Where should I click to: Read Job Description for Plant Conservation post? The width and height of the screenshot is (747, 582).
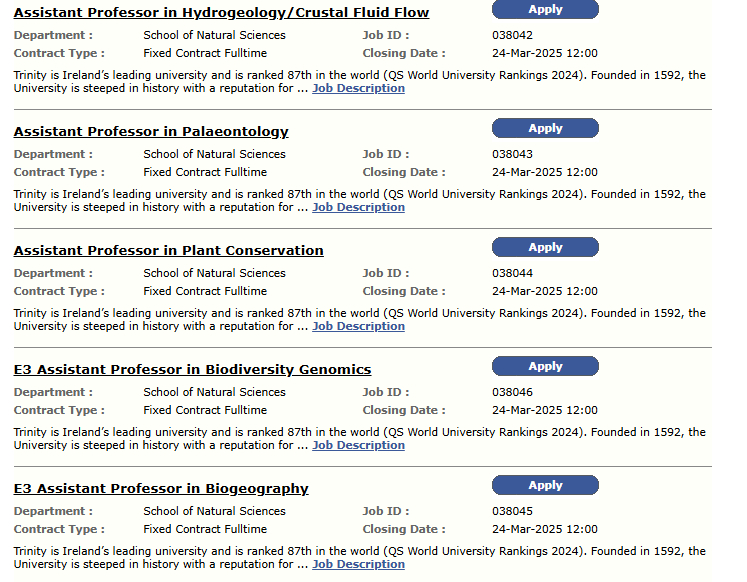(358, 326)
